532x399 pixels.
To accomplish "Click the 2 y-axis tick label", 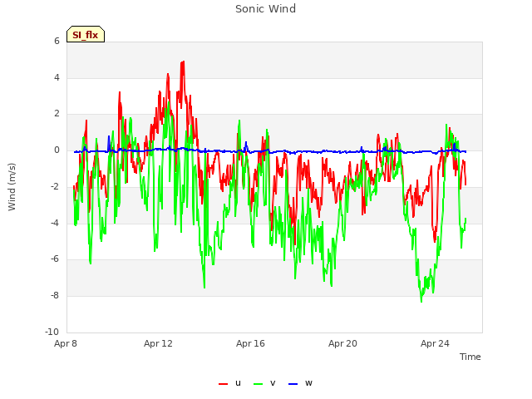I will click(x=57, y=114).
